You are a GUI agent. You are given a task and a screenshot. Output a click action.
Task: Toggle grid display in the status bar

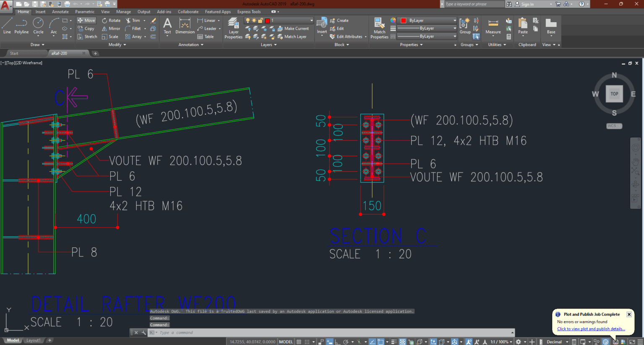click(299, 342)
